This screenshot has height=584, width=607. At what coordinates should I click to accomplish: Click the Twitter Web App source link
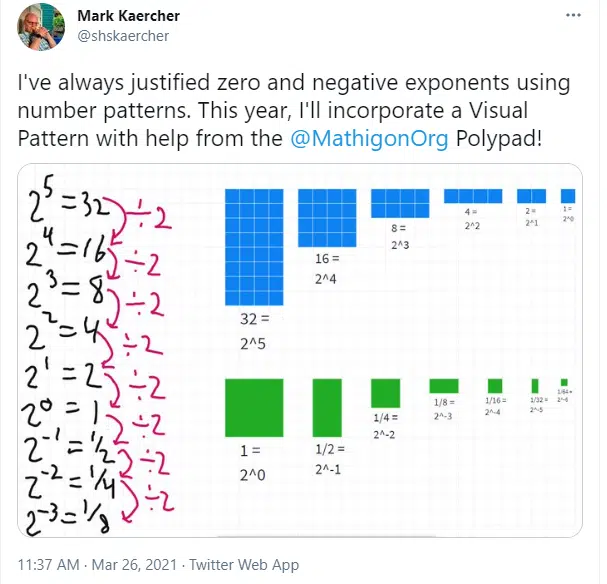point(244,565)
